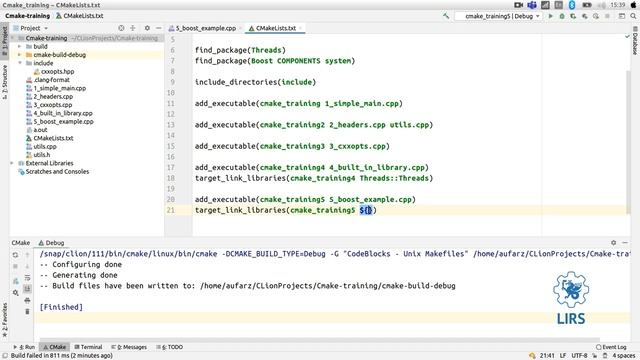The width and height of the screenshot is (640, 360).
Task: Open the Debug tab in the CMake panel
Action: (x=51, y=242)
